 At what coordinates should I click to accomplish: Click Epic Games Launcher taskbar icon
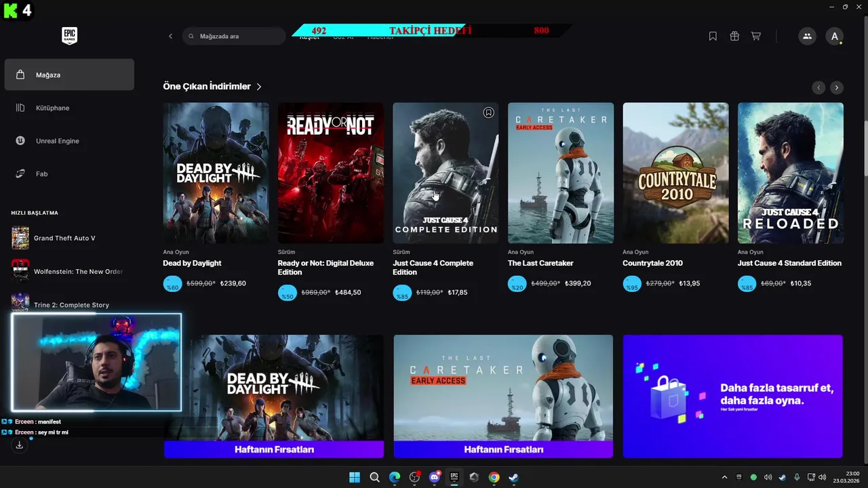pyautogui.click(x=454, y=477)
